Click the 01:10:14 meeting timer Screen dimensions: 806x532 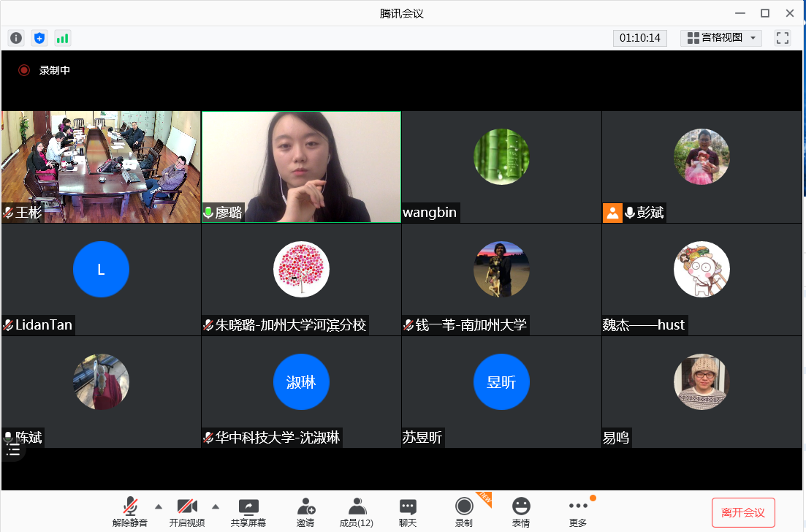coord(640,38)
